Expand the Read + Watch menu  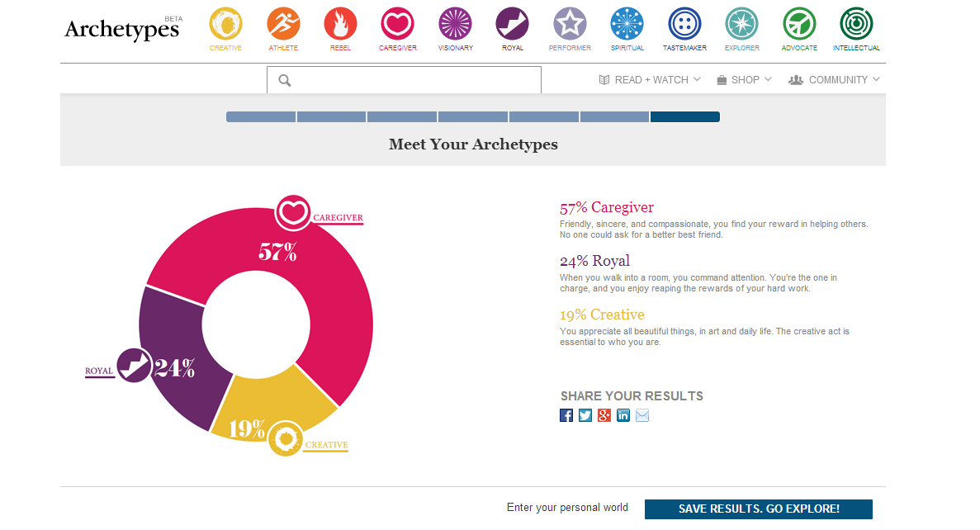(650, 80)
